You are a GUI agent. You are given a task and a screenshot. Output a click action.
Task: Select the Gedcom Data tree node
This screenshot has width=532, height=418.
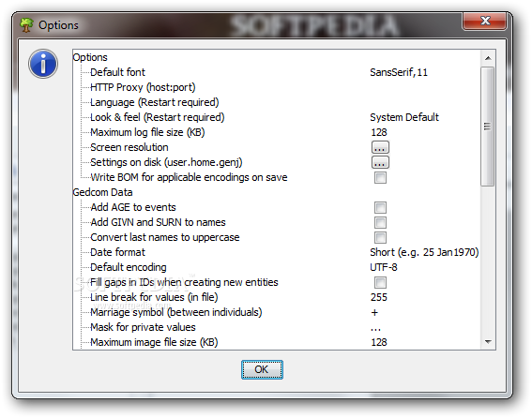pos(103,192)
